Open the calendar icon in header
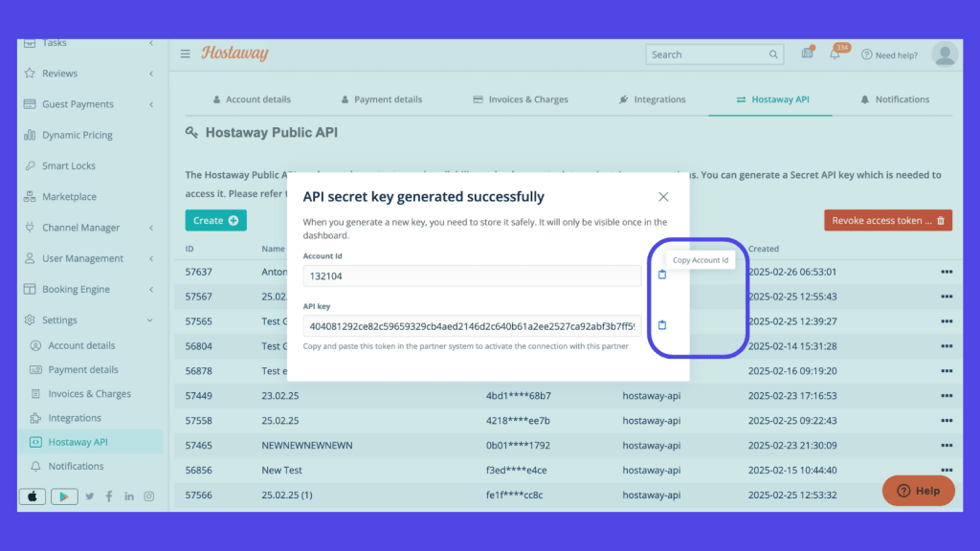The height and width of the screenshot is (551, 980). tap(807, 54)
